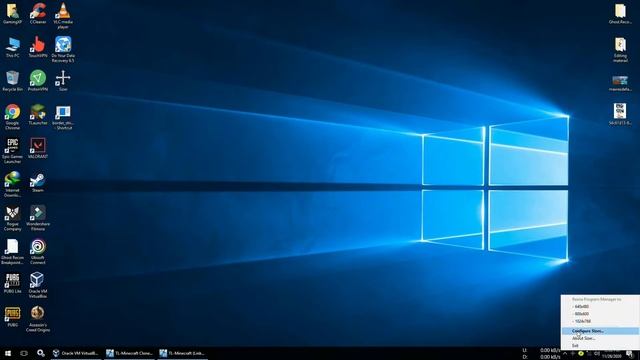The image size is (640, 360).
Task: Click the green circular tray icon
Action: coord(581,353)
